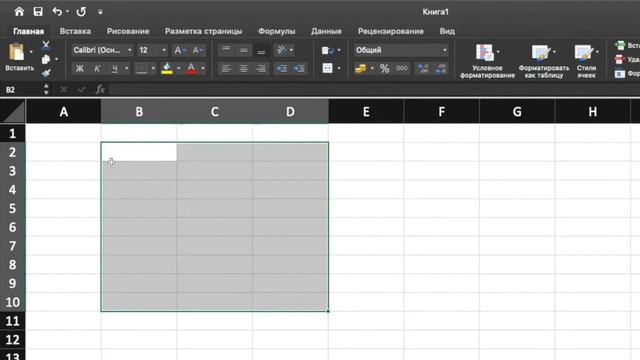640x360 pixels.
Task: Open Стили ячеек gallery
Action: point(586,61)
